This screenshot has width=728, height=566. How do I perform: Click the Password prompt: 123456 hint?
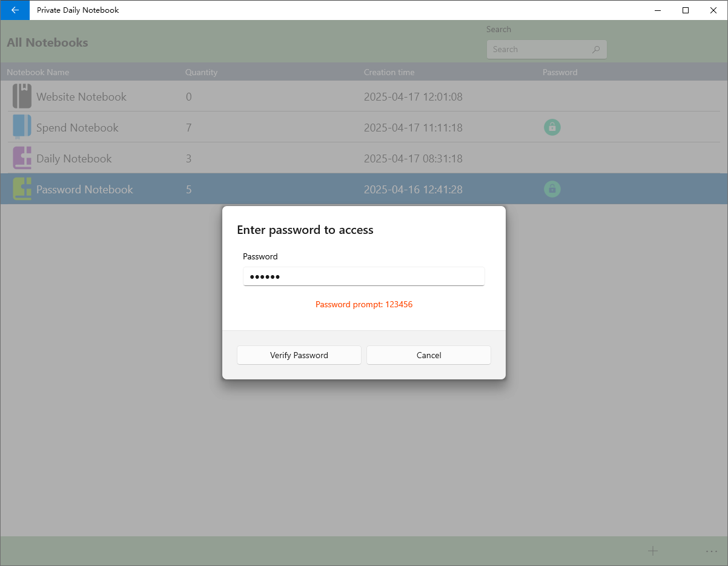364,304
